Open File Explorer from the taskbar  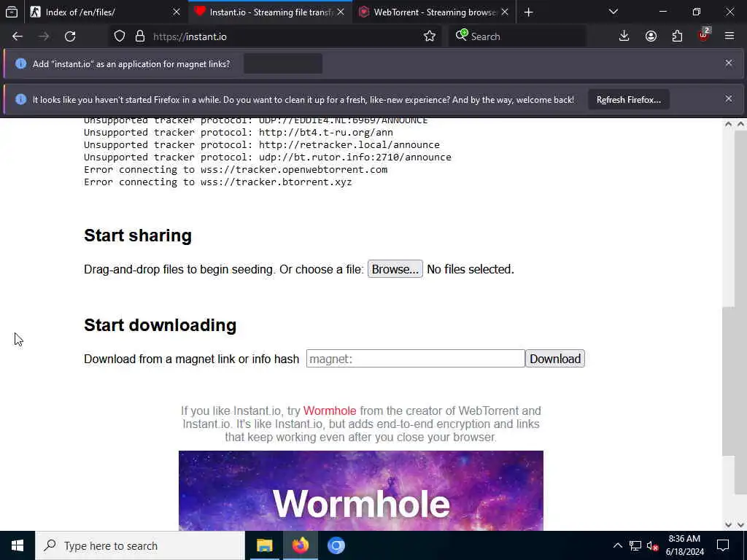pos(264,545)
